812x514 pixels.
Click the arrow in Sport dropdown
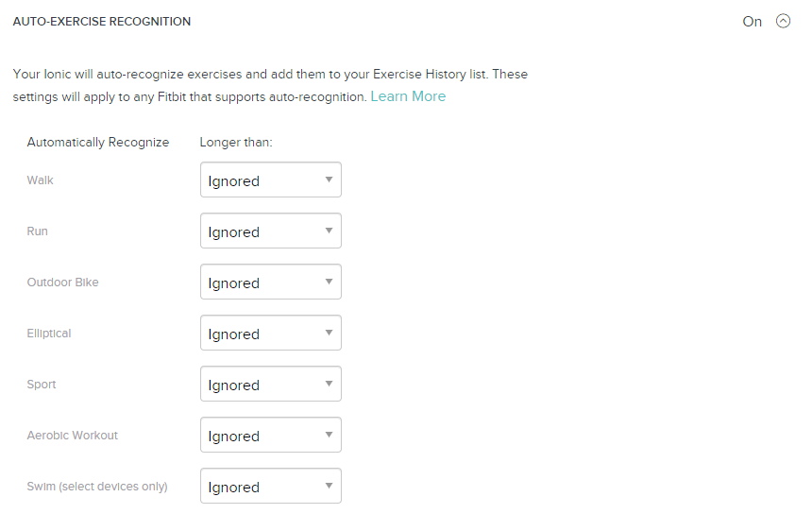point(329,384)
